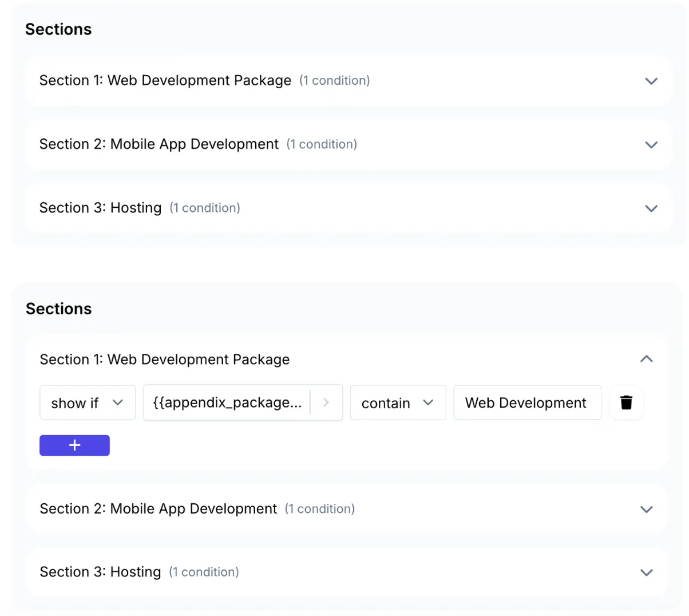Viewport: 689px width, 616px height.
Task: Click the Hosting chevron in the first Sections panel
Action: [651, 208]
